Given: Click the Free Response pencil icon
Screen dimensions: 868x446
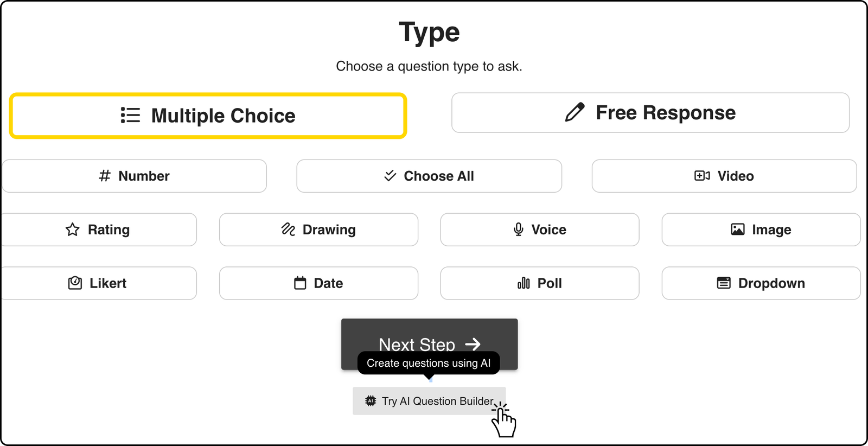Looking at the screenshot, I should click(575, 112).
